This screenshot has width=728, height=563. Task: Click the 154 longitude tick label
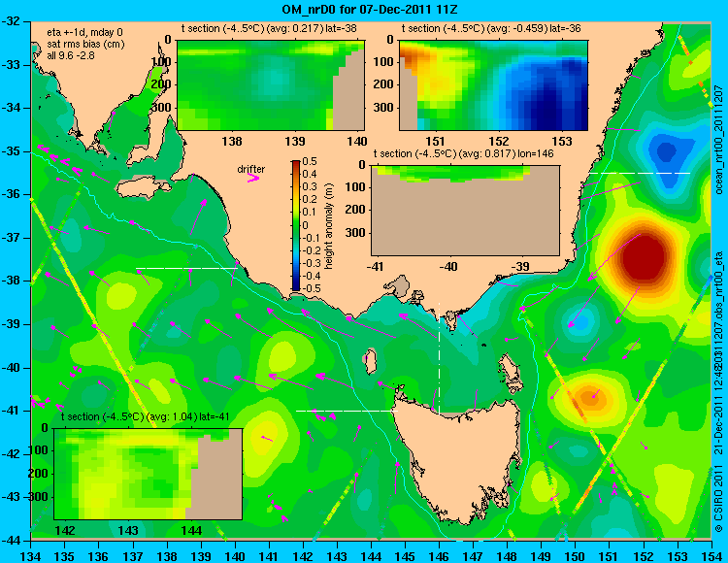pyautogui.click(x=711, y=556)
